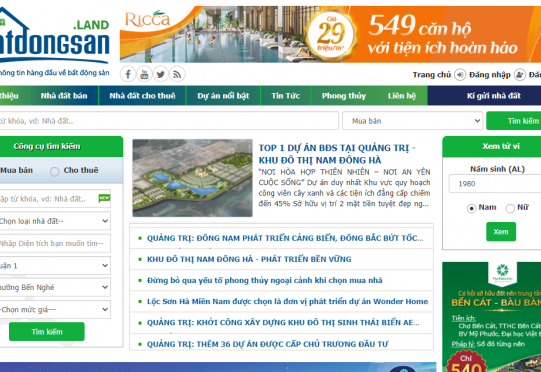This screenshot has width=541, height=372.
Task: Open the Facebook social icon
Action: click(128, 74)
